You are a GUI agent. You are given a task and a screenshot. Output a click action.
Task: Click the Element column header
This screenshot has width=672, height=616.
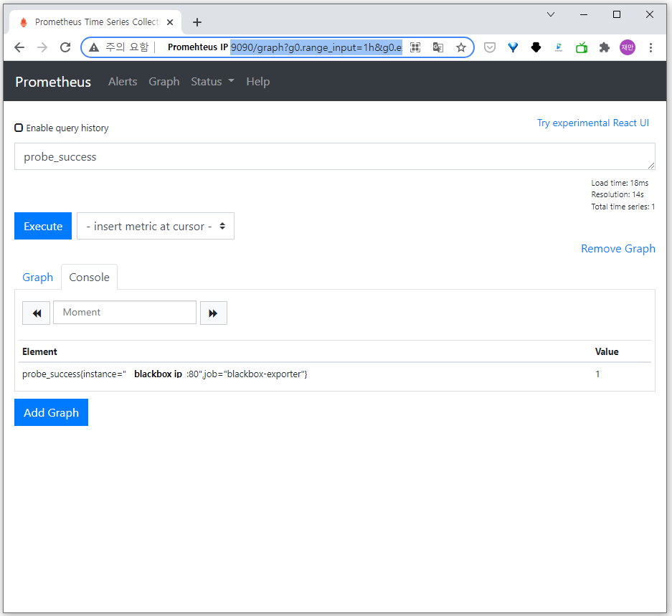pyautogui.click(x=39, y=352)
